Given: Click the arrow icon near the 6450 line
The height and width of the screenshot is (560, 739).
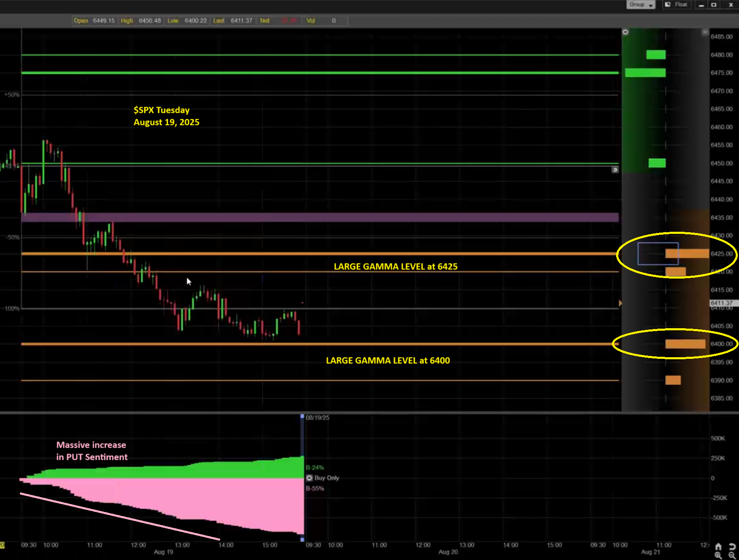Looking at the screenshot, I should (x=615, y=170).
